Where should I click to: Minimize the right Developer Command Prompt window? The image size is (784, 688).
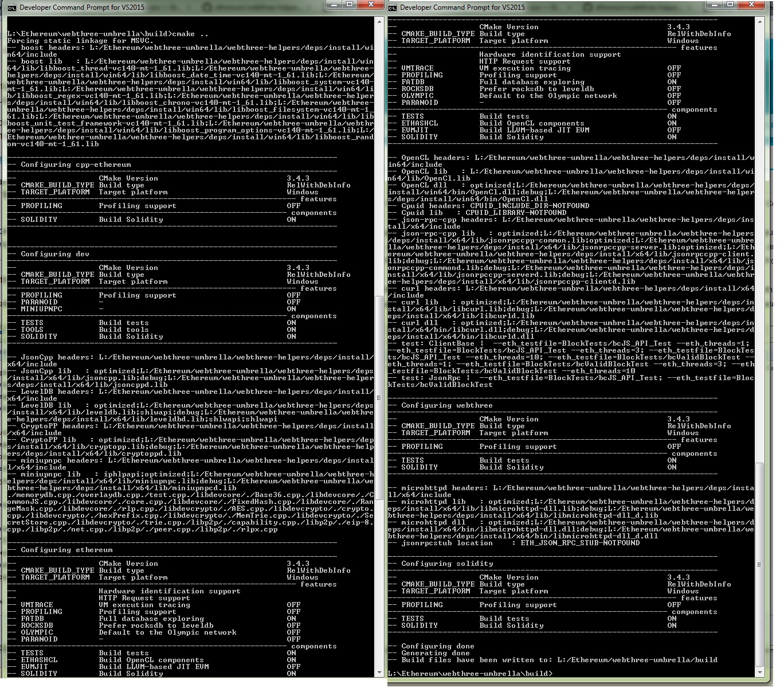714,5
